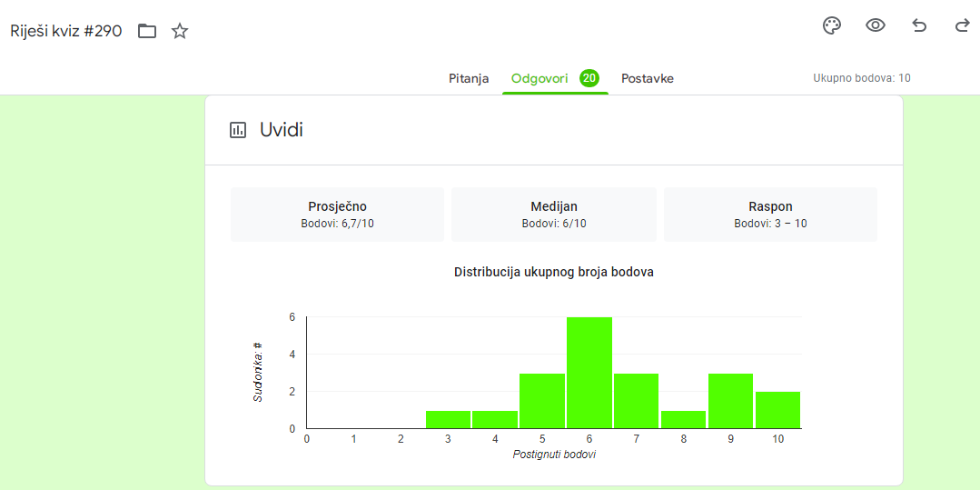Click the form title Riješi kviz #290
The width and height of the screenshot is (980, 490).
pyautogui.click(x=65, y=31)
